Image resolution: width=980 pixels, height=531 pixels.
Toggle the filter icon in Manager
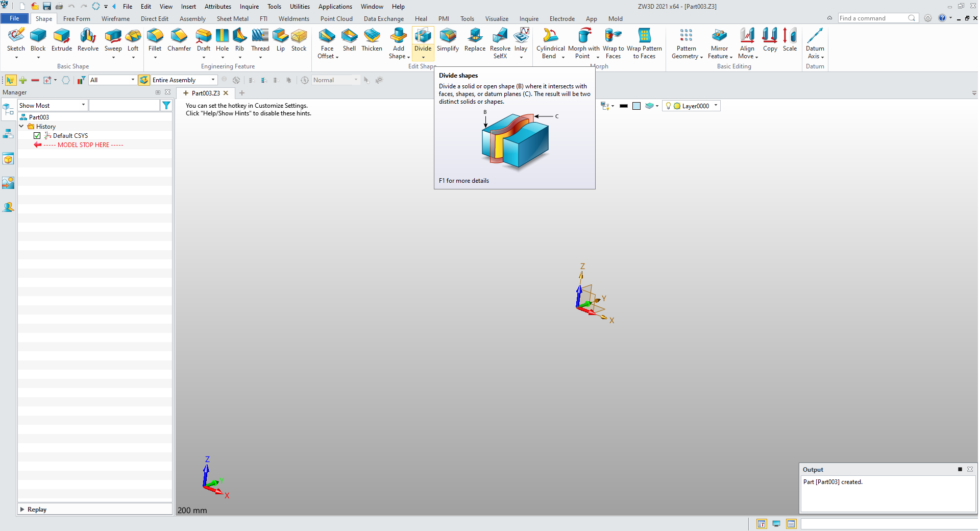(166, 106)
